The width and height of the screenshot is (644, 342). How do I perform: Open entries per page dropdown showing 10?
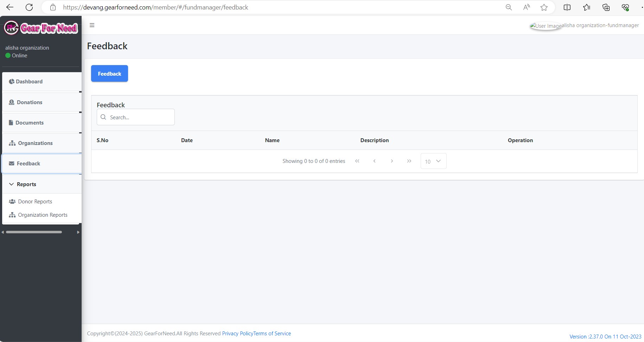click(433, 161)
